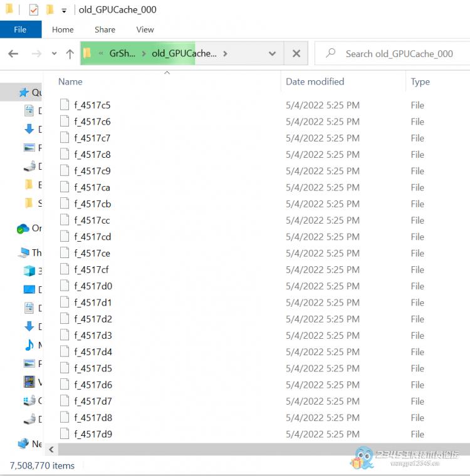Viewport: 470px width, 476px height.
Task: Sort by Type column header
Action: 420,81
